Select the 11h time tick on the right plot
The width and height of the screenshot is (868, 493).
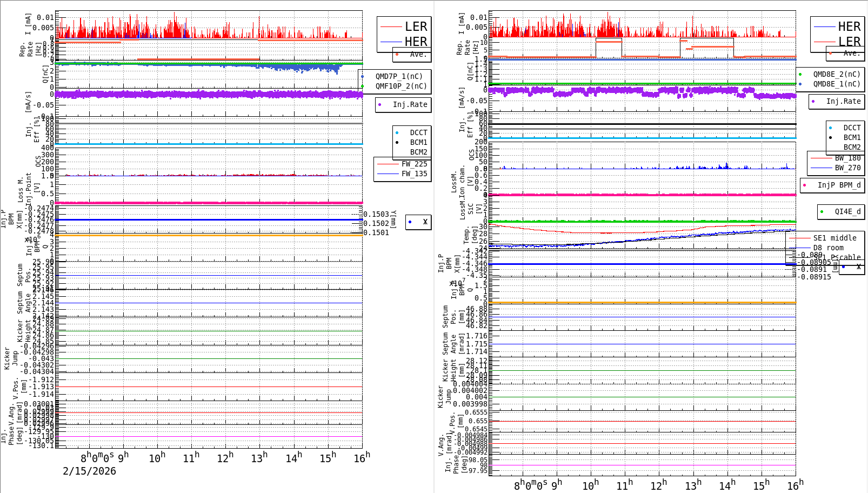[x=624, y=485]
